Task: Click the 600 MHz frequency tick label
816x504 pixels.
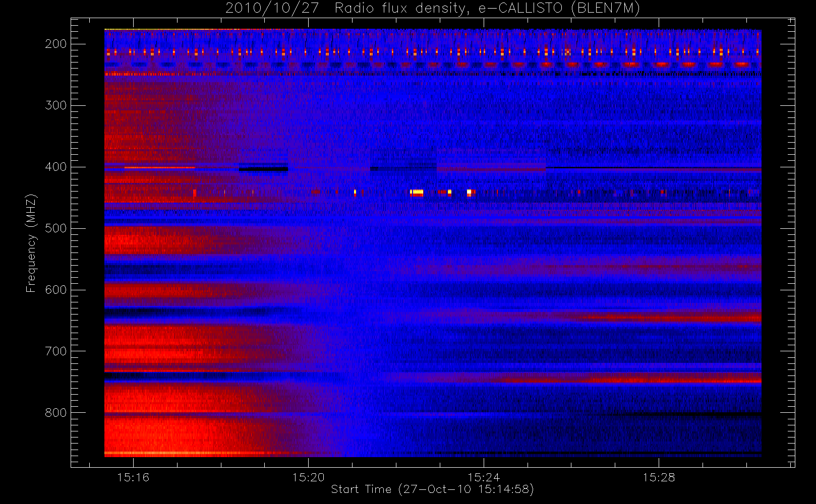Action: pos(56,290)
